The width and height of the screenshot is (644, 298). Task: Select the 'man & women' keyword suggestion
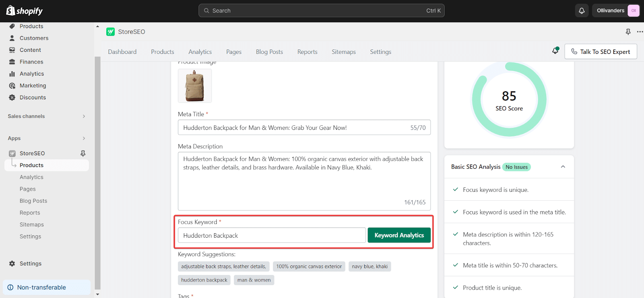click(x=254, y=280)
